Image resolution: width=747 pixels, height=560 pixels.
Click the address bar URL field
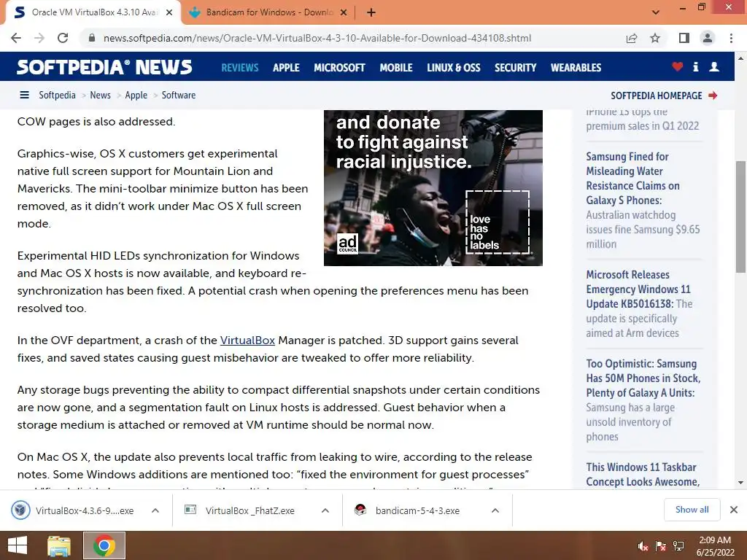pos(317,38)
